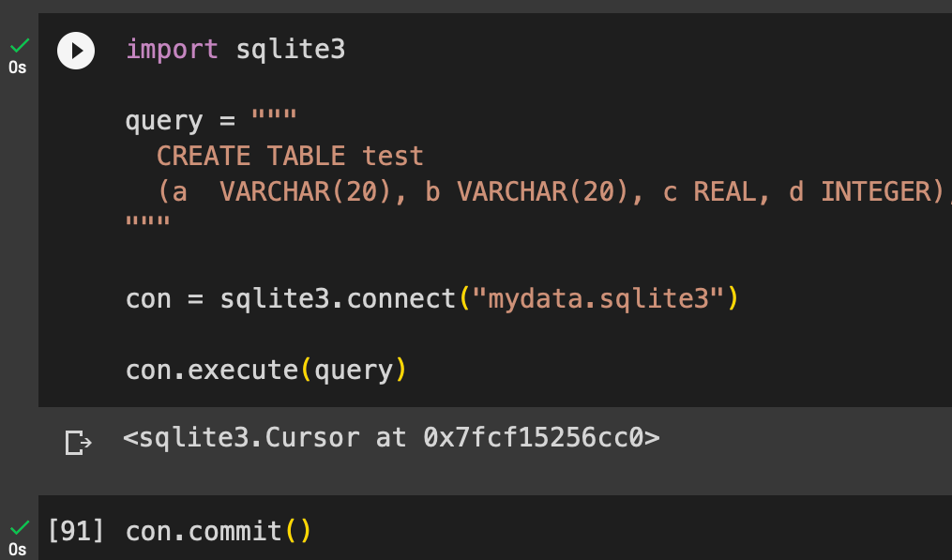The image size is (952, 560).
Task: Click the "mydata.sqlite3" string literal
Action: [597, 299]
